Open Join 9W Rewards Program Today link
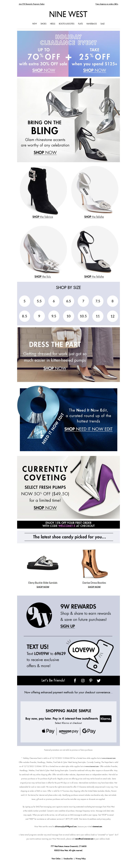 click(x=31, y=4)
